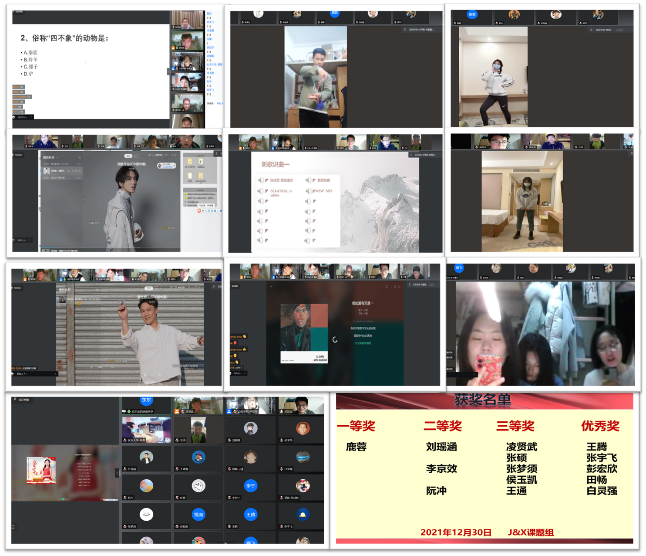Click the first speaker icon under 听歌识曲一
This screenshot has width=646, height=556.
260,180
